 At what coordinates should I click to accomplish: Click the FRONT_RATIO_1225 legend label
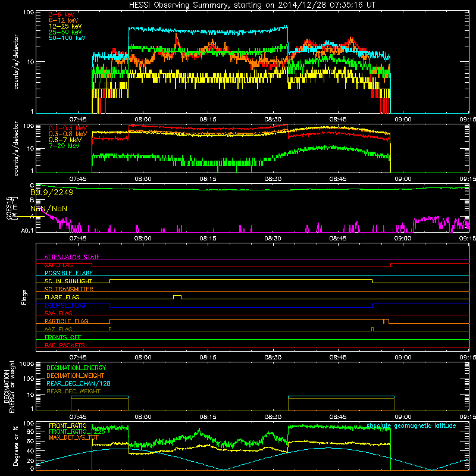(77, 432)
